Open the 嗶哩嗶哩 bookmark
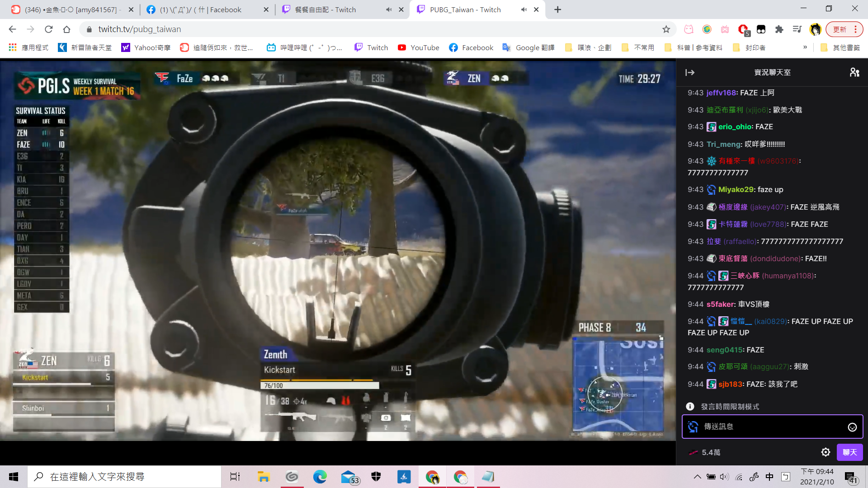The height and width of the screenshot is (488, 868). click(x=305, y=47)
